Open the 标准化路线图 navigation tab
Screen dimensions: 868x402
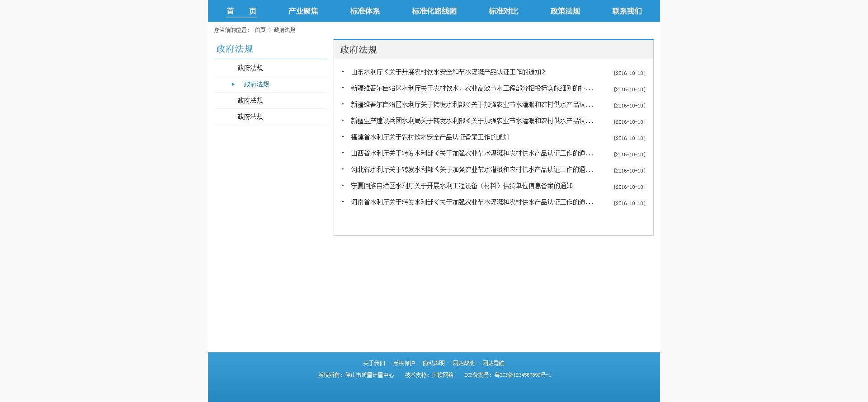pos(434,11)
